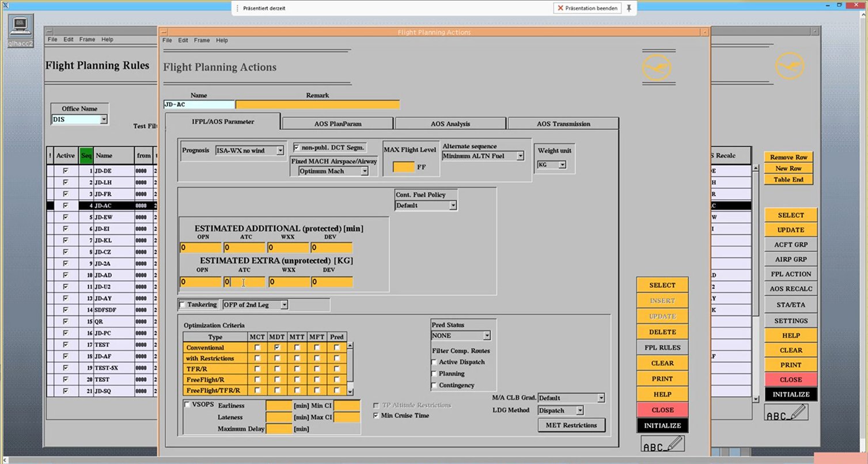Click the Remove Row button
The height and width of the screenshot is (464, 868).
point(789,157)
